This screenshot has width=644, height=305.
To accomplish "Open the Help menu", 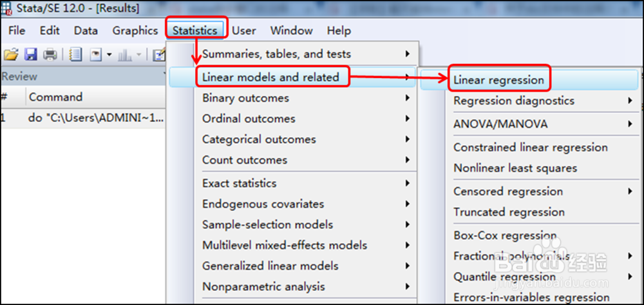I will (x=339, y=30).
